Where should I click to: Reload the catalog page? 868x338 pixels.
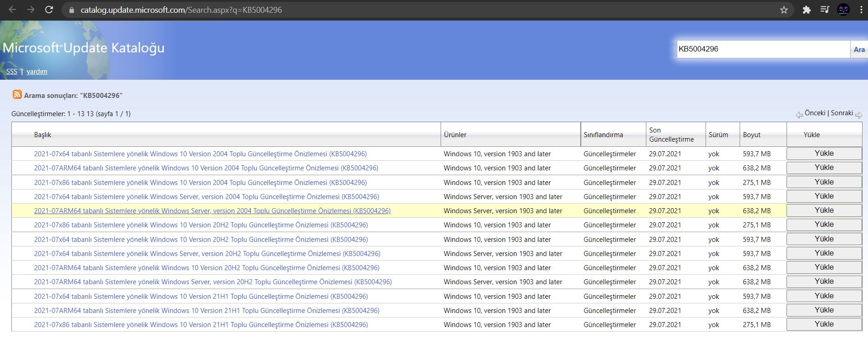pyautogui.click(x=49, y=10)
